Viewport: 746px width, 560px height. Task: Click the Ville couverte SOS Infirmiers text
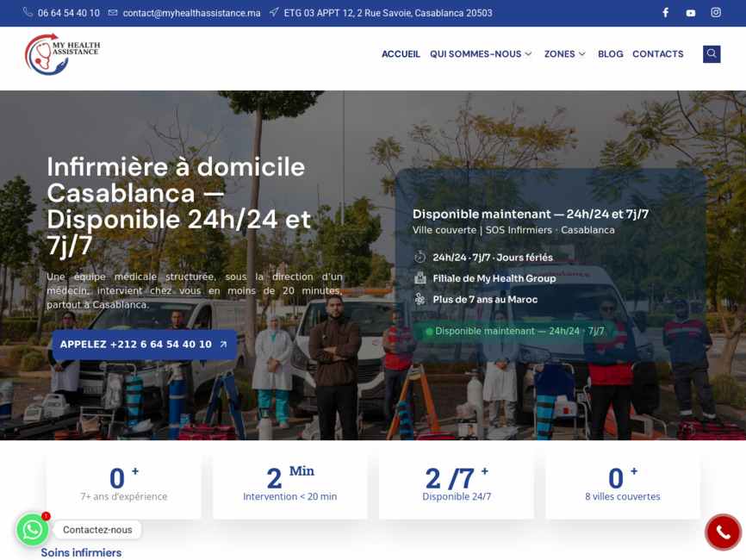(x=513, y=230)
